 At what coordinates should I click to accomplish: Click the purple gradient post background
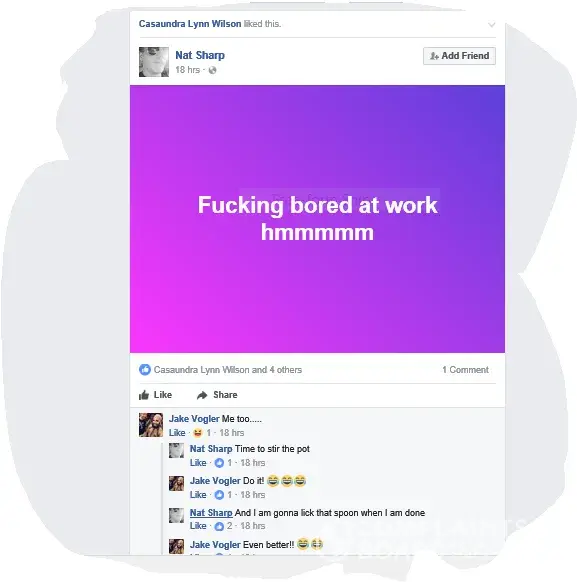click(317, 290)
